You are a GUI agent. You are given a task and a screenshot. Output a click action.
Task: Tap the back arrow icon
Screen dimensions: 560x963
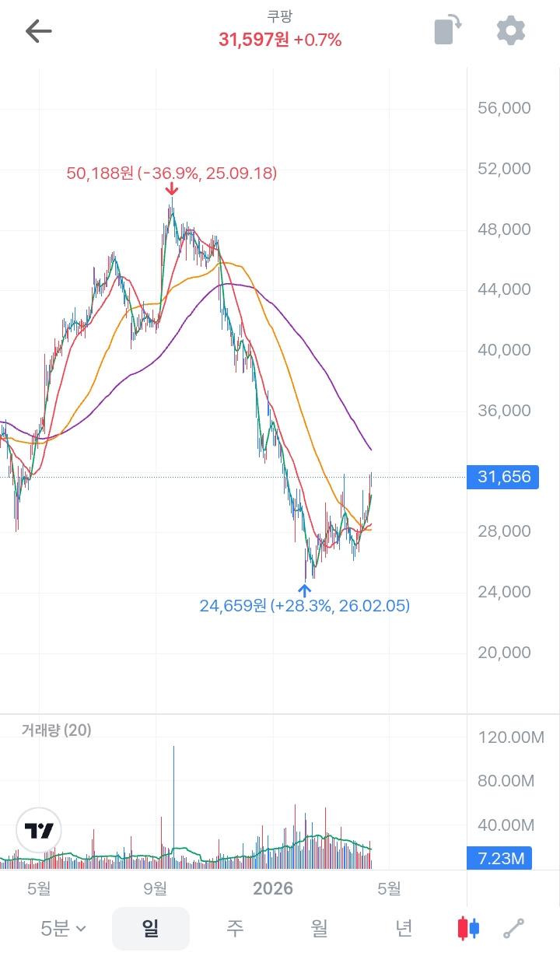(x=38, y=31)
